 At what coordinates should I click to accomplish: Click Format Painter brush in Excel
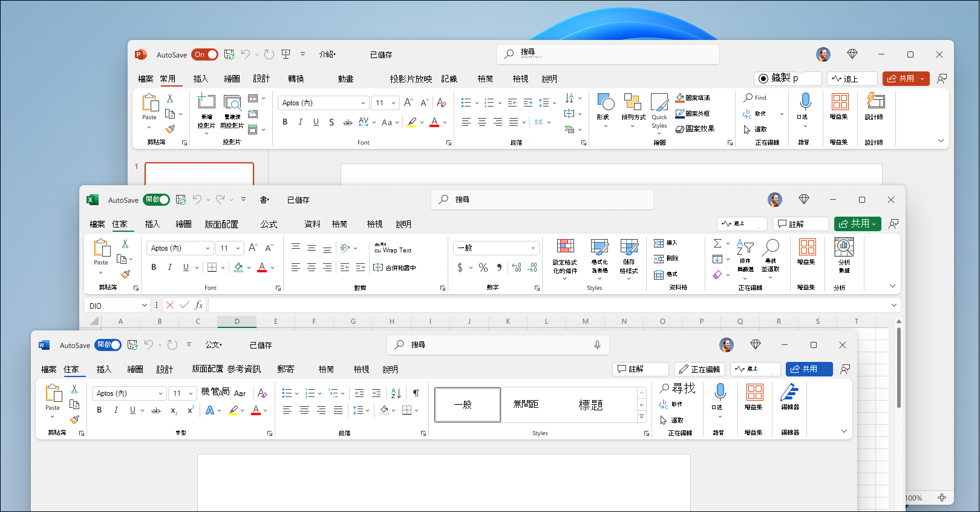click(125, 274)
